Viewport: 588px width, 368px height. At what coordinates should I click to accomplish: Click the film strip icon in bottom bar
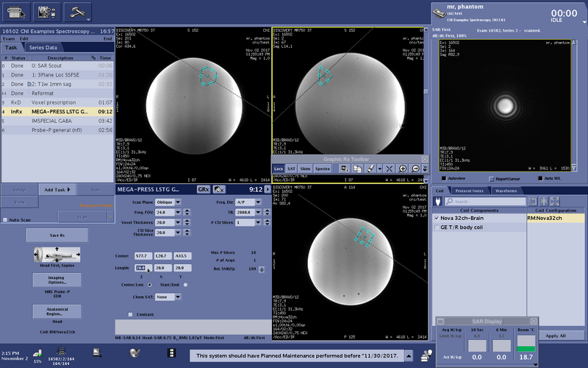click(x=171, y=353)
